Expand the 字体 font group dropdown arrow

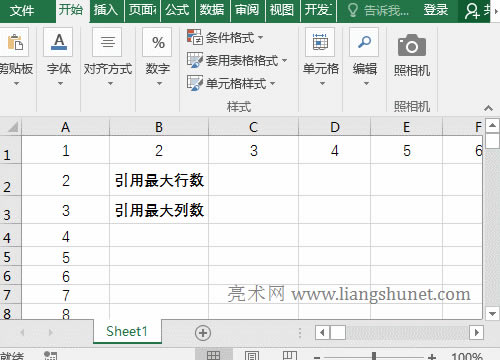(60, 83)
